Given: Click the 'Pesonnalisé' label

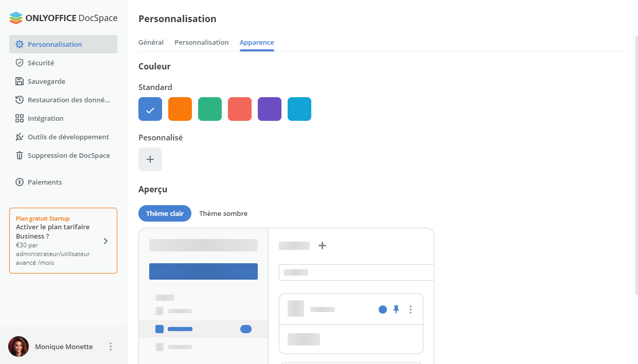Looking at the screenshot, I should [x=161, y=138].
